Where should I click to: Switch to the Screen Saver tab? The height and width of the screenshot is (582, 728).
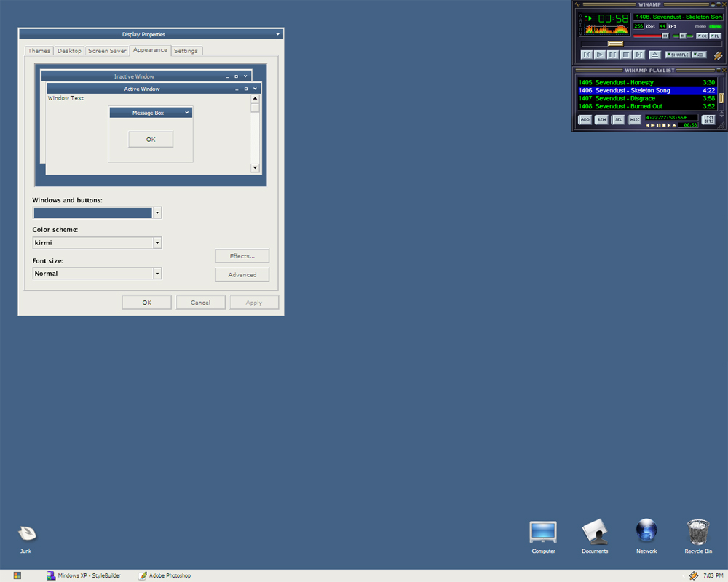coord(107,50)
